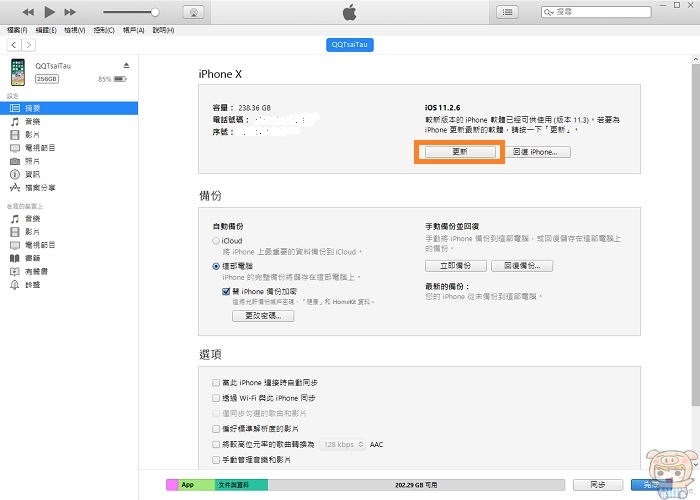700x500 pixels.
Task: Click the iPhone device thumbnail icon
Action: click(x=18, y=72)
